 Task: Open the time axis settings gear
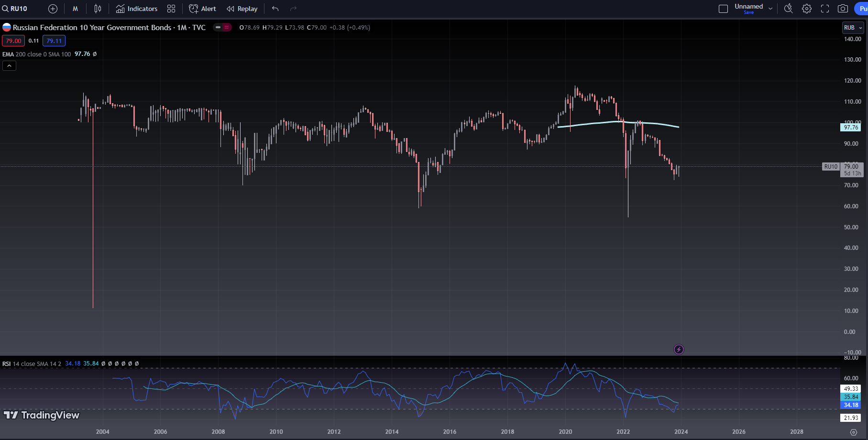[854, 432]
